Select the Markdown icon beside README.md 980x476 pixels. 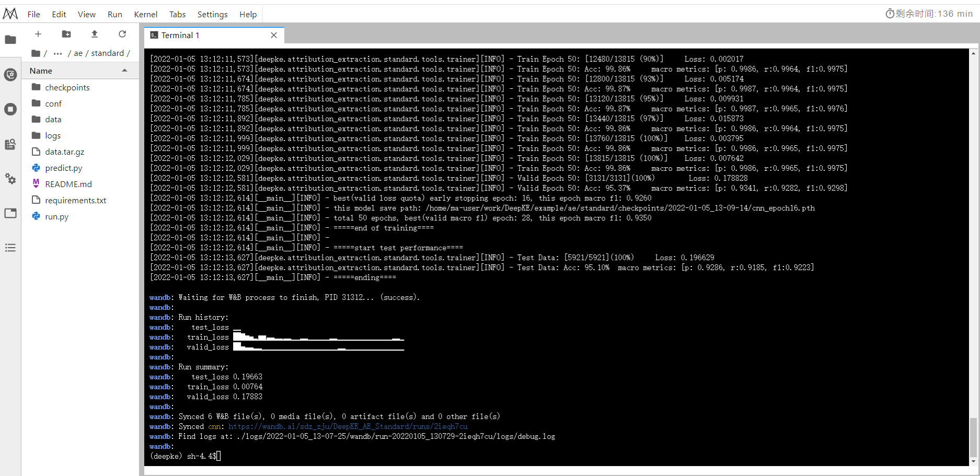pyautogui.click(x=36, y=183)
